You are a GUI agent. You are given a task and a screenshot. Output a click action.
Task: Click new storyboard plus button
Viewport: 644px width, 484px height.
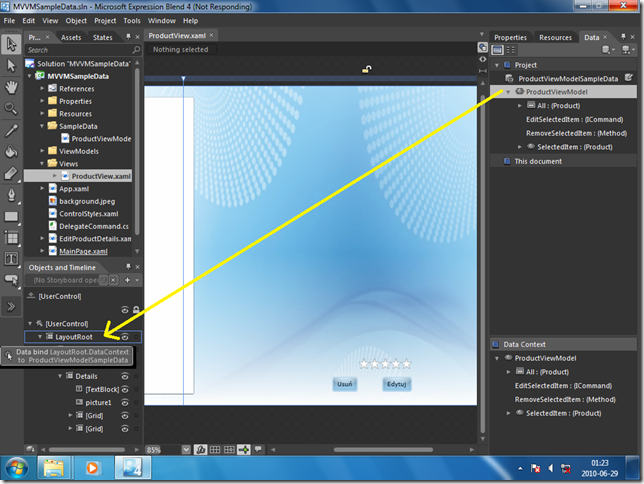(127, 280)
